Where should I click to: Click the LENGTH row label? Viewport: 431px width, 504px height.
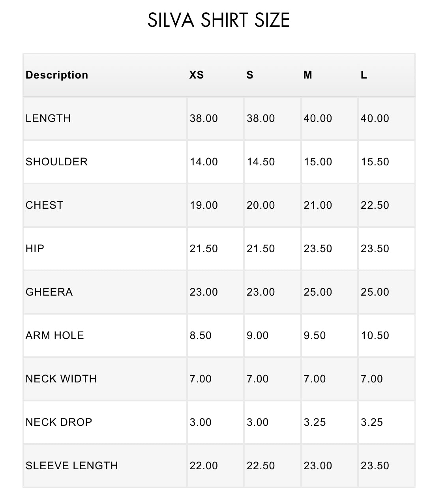(48, 118)
